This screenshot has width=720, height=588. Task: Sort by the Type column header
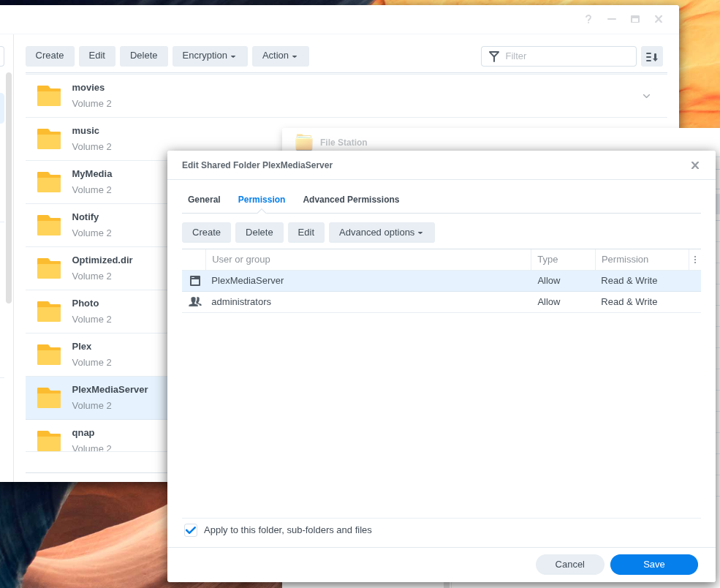click(563, 260)
